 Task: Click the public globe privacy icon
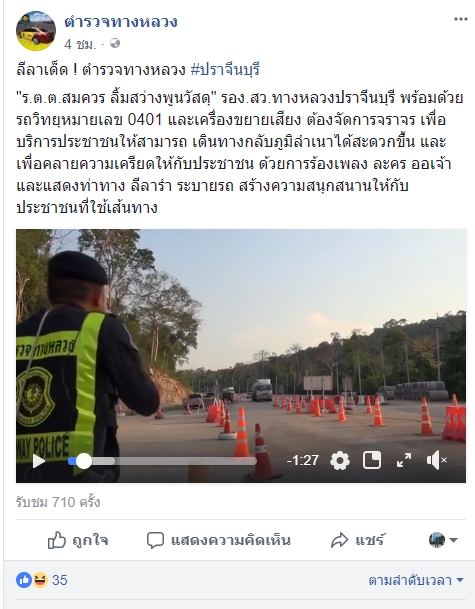115,43
